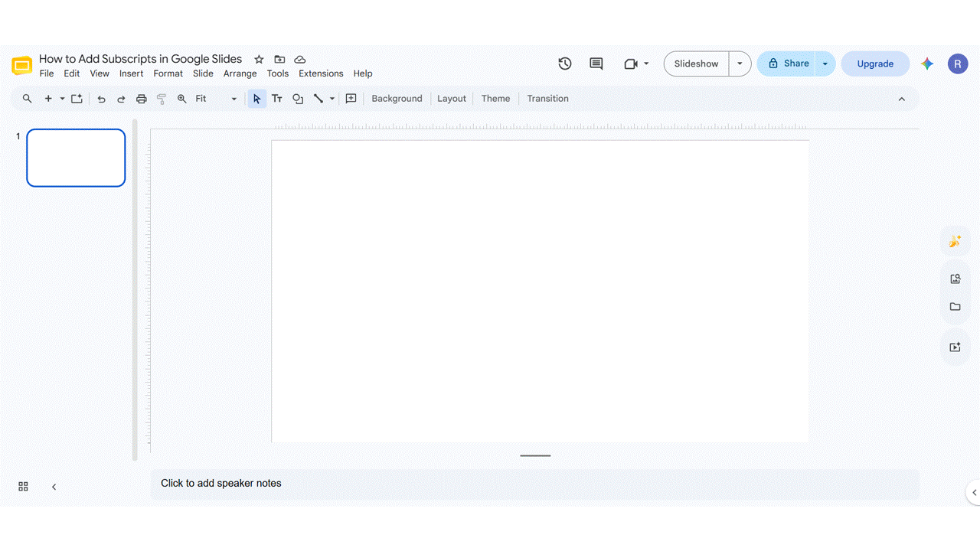Open the Tools menu

coord(278,73)
